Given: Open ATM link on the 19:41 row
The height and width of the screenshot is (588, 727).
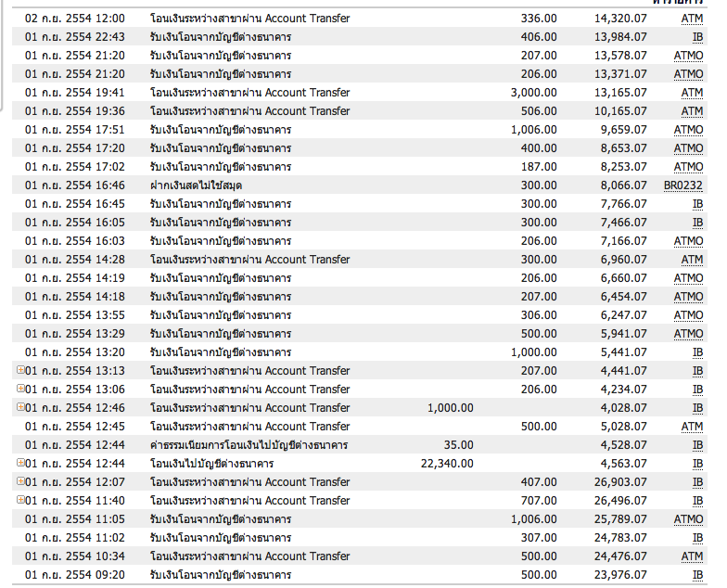Looking at the screenshot, I should [x=692, y=93].
